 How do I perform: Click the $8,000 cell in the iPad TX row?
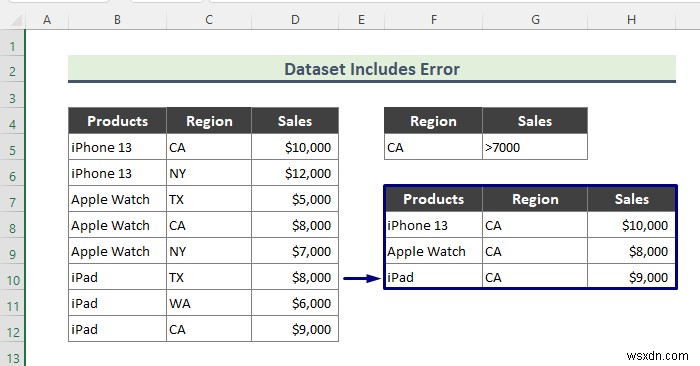tap(295, 277)
